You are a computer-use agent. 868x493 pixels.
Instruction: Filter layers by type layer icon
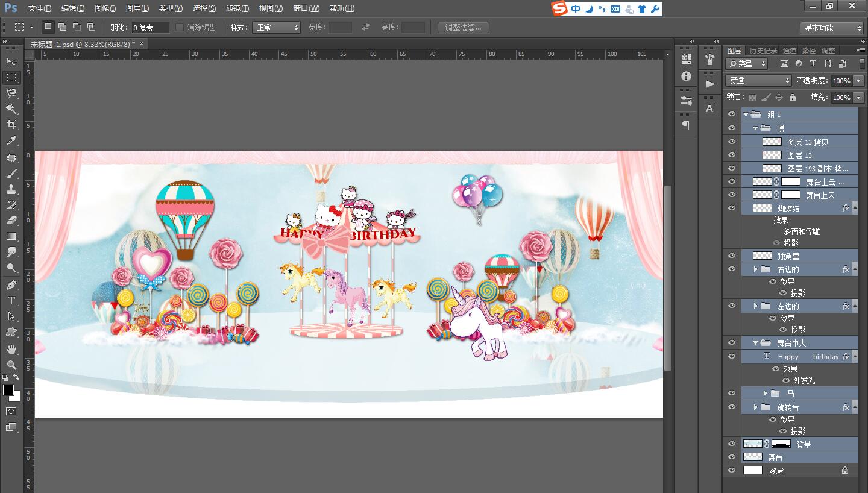coord(813,63)
